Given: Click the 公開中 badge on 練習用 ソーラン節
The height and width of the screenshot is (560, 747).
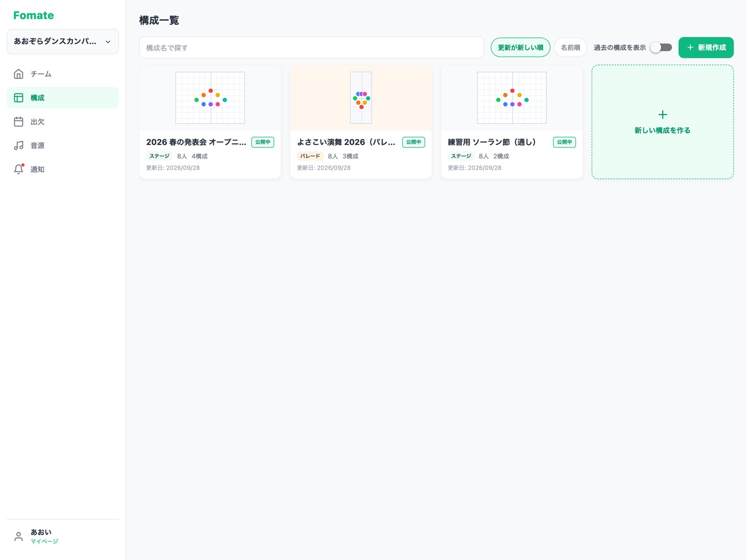Looking at the screenshot, I should pos(565,142).
